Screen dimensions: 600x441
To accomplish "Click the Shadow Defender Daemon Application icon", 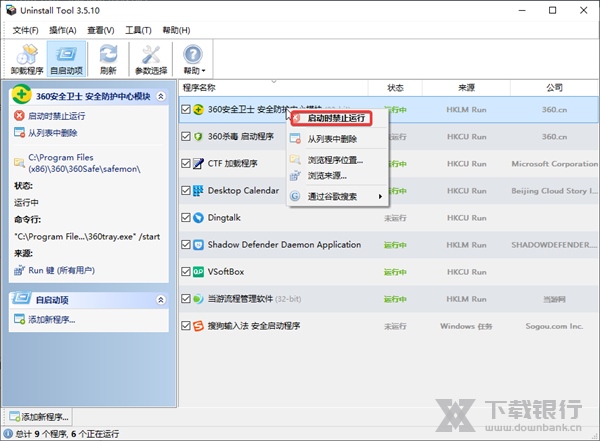I will point(199,244).
